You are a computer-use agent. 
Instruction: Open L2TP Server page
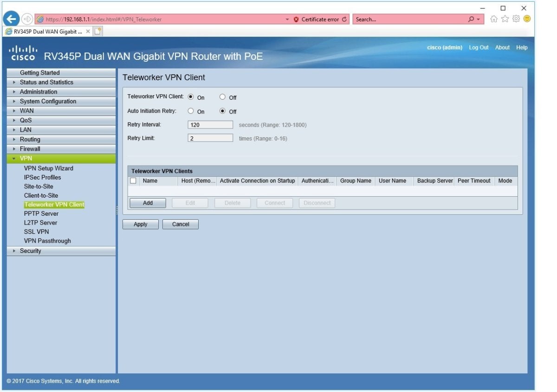pyautogui.click(x=40, y=223)
